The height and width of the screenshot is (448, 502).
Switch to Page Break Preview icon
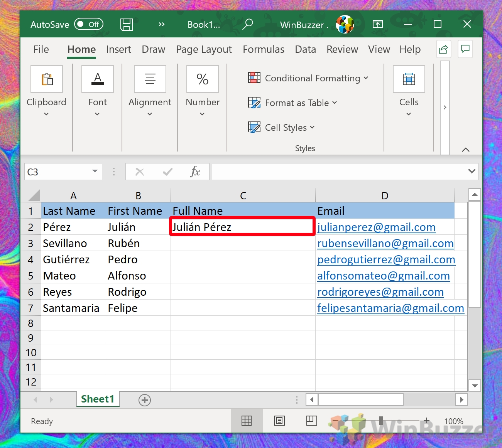coord(311,421)
